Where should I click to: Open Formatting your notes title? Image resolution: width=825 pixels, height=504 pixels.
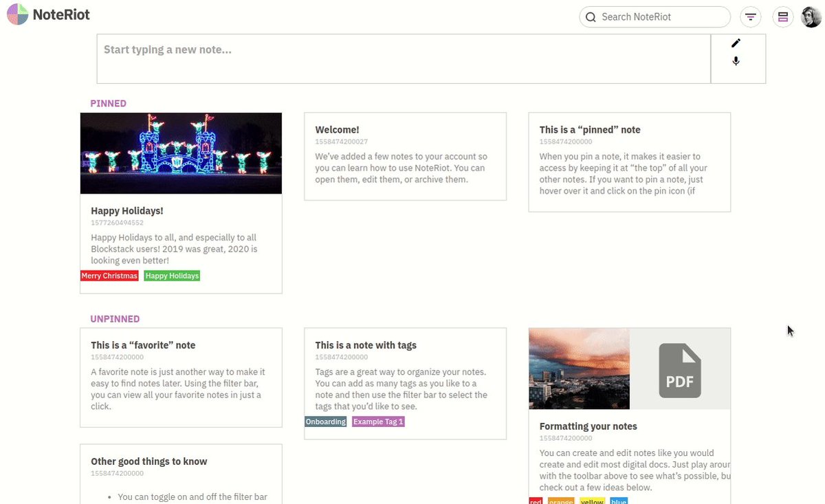tap(588, 426)
